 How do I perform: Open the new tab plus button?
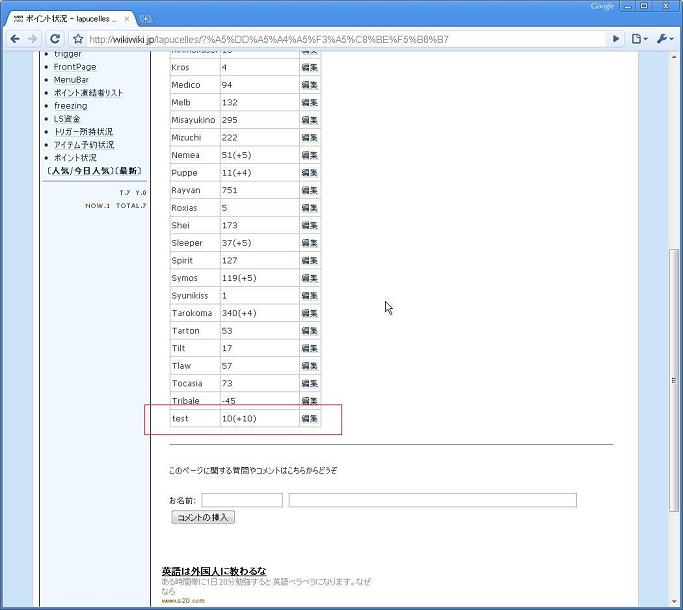tap(146, 18)
